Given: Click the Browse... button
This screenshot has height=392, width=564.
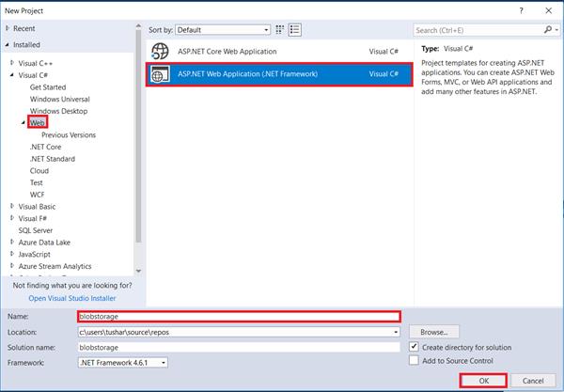Looking at the screenshot, I should point(433,332).
